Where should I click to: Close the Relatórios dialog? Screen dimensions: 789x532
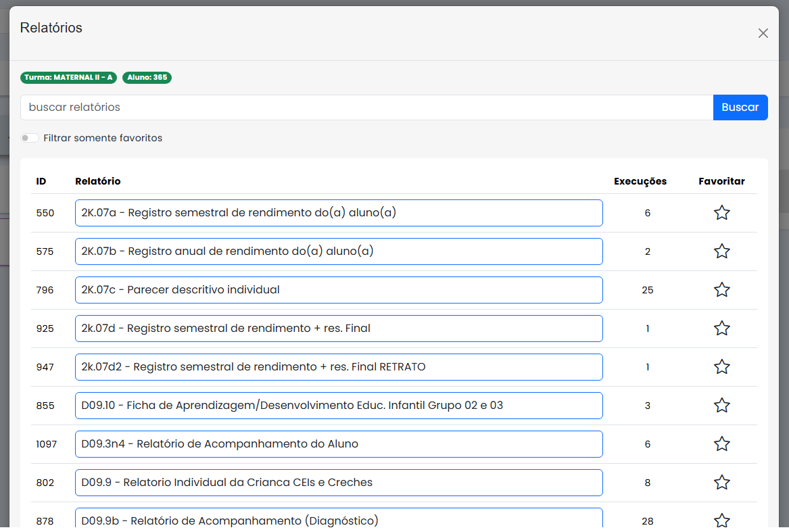pos(763,33)
